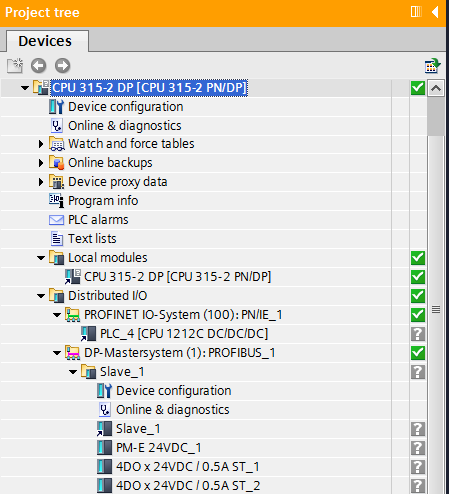Expand the Watch and force tables folder

click(x=41, y=144)
